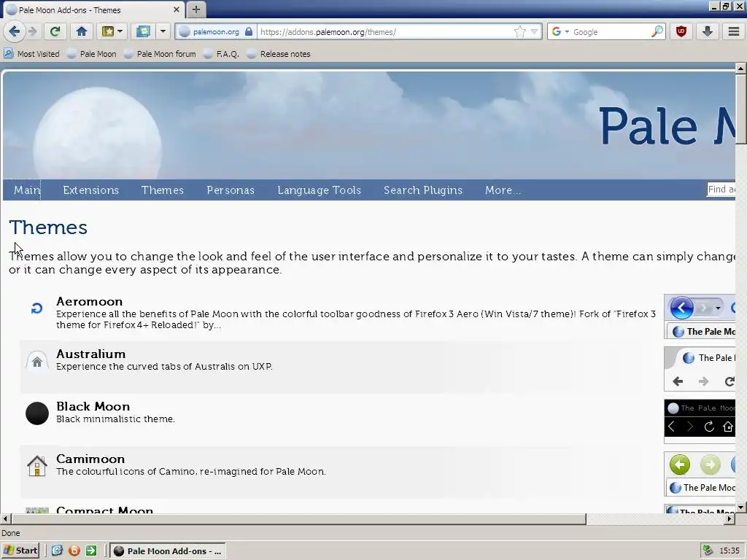Focus the Google search box
The image size is (747, 560).
[610, 32]
